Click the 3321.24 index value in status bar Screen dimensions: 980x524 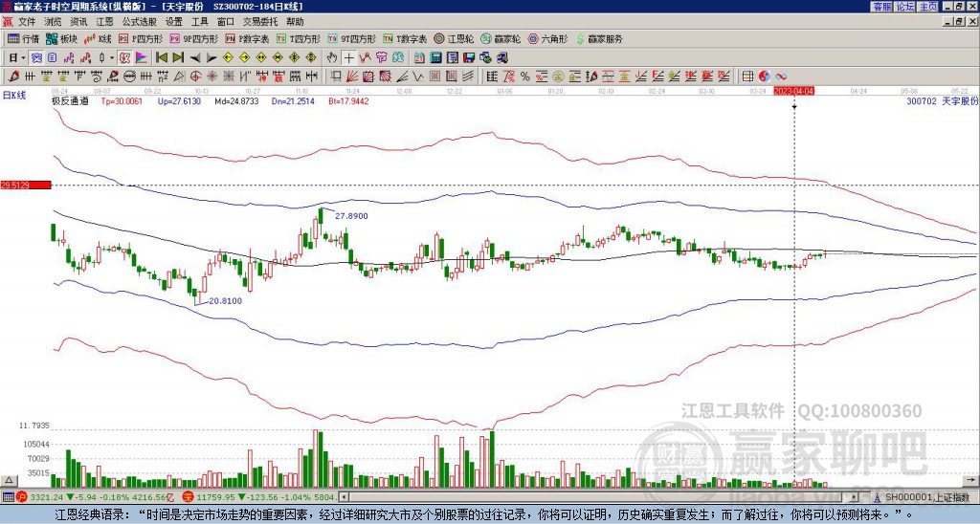[x=47, y=497]
